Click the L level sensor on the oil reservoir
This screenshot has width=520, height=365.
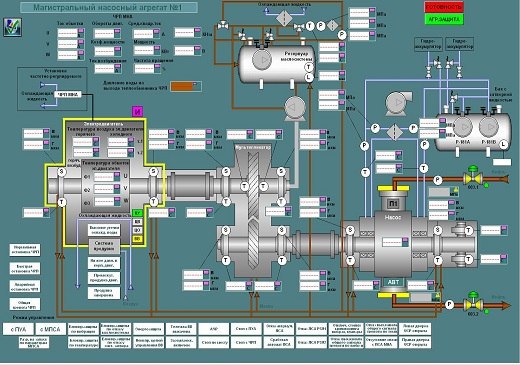309,77
